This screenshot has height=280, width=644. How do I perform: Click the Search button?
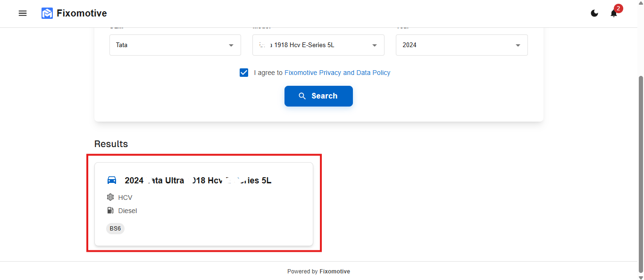[318, 96]
